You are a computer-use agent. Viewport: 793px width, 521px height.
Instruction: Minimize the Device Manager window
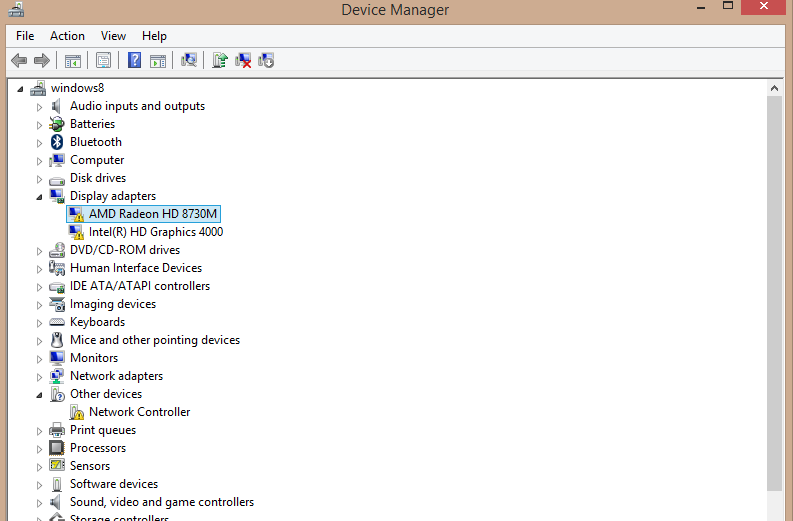tap(701, 8)
